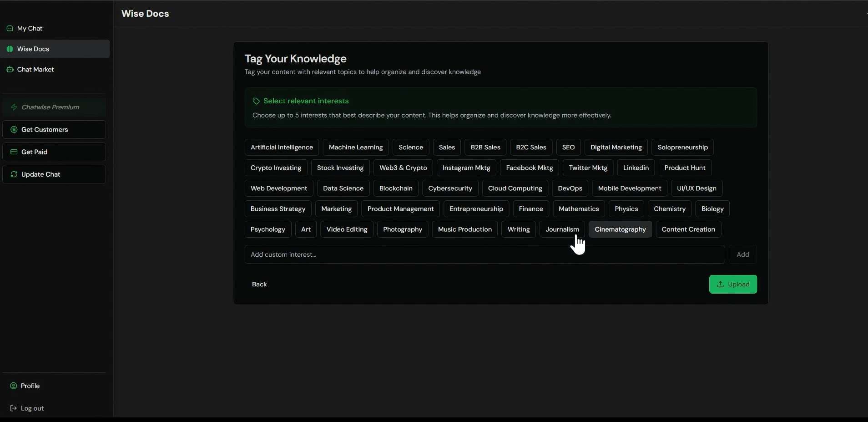Select the Journalism interest tag
The width and height of the screenshot is (868, 422).
point(562,229)
